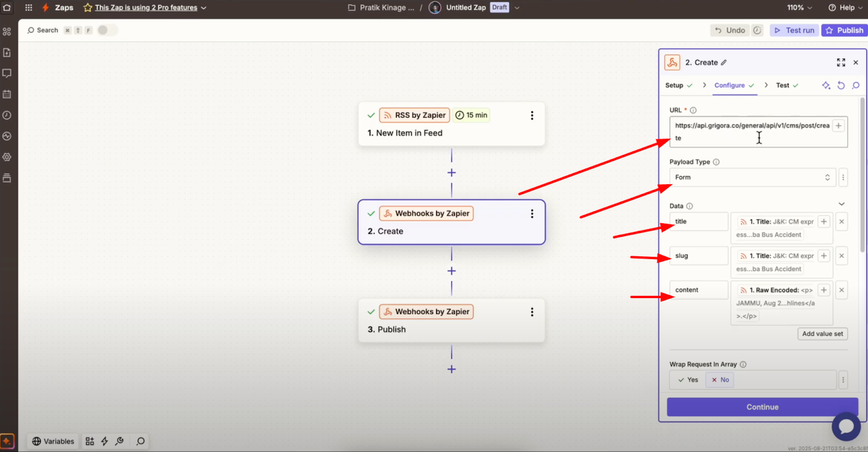Image resolution: width=868 pixels, height=452 pixels.
Task: Open the four-circles apps icon in sidebar
Action: pos(7,32)
